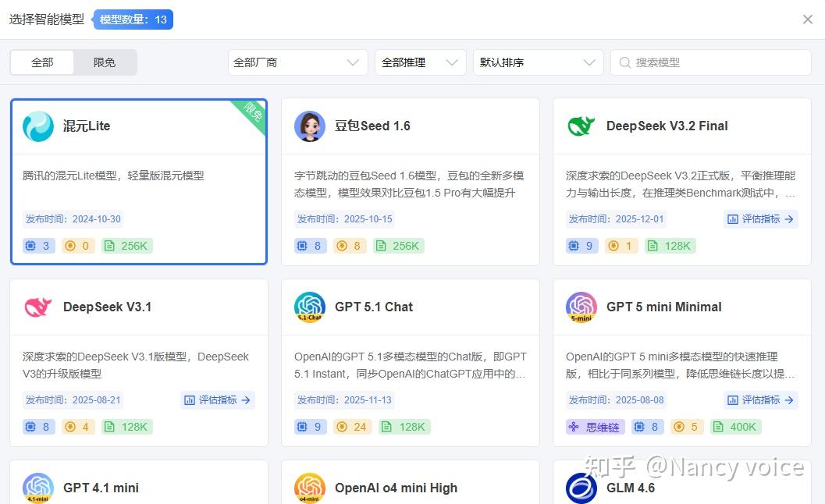Click the DeepSeek V3.2 Final whale logo
Viewport: 825px width, 504px height.
pyautogui.click(x=581, y=126)
